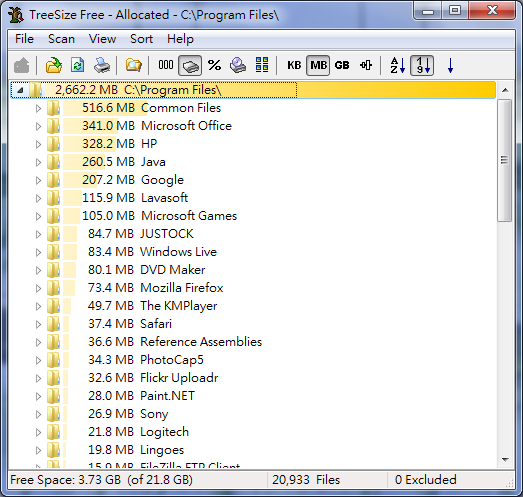Click the disk/CD size view icon

click(238, 65)
